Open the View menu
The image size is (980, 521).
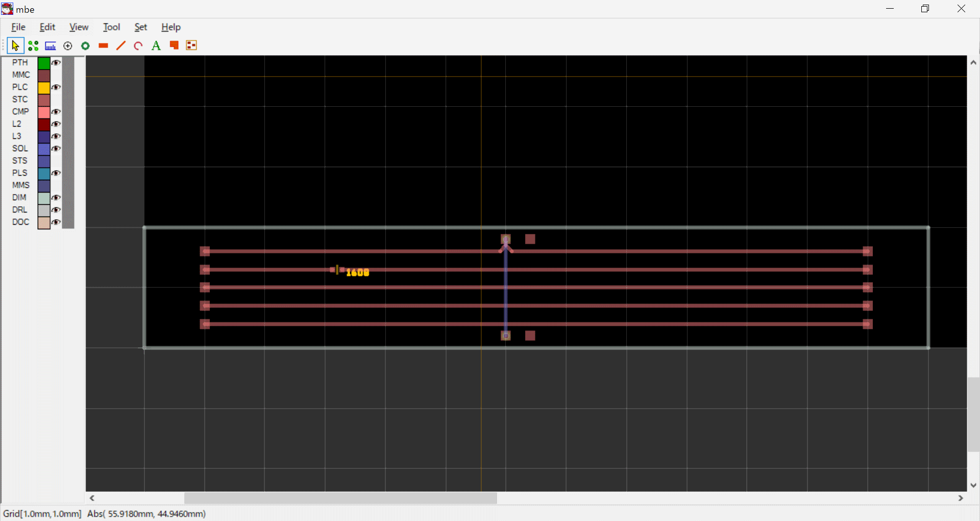click(79, 27)
